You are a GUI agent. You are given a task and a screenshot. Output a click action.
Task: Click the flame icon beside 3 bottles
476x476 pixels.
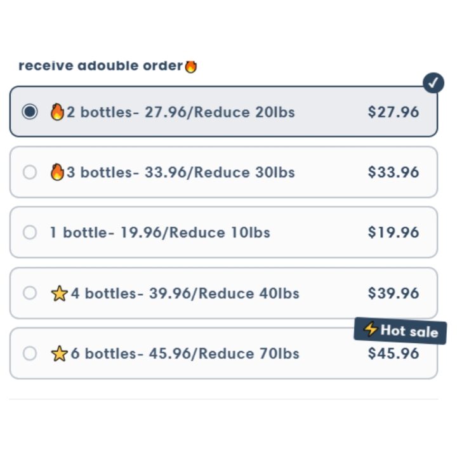(x=57, y=172)
